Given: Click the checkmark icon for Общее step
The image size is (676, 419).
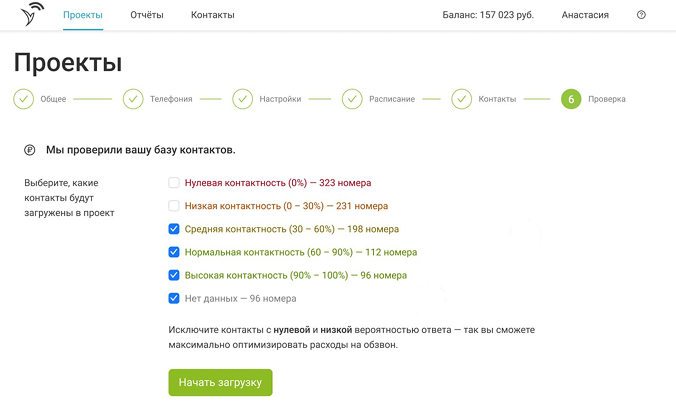Looking at the screenshot, I should point(23,99).
